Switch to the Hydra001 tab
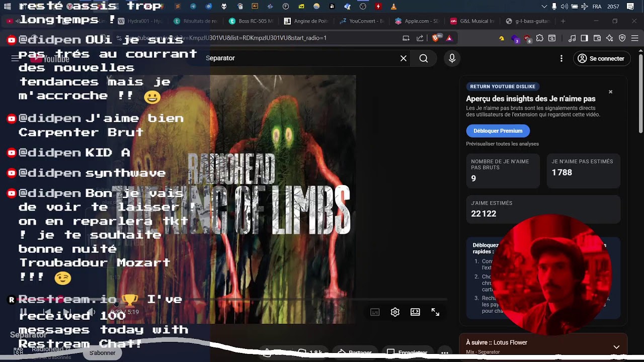 (x=140, y=21)
